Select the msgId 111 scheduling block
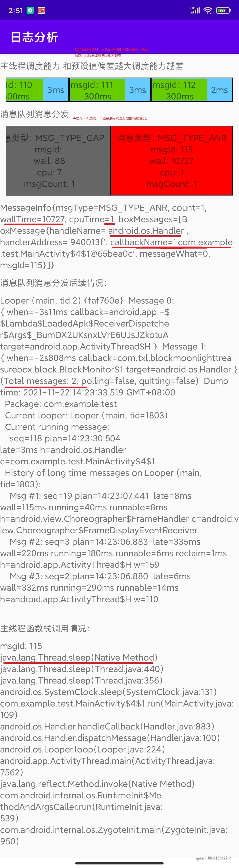The height and width of the screenshot is (868, 239). coord(97,90)
